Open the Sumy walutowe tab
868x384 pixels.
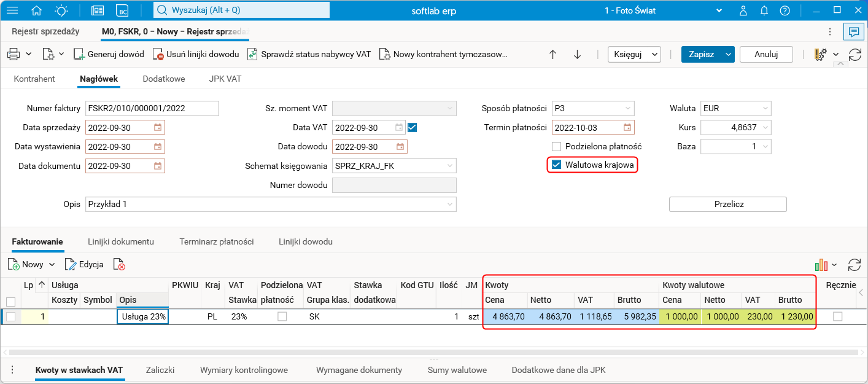tap(457, 370)
